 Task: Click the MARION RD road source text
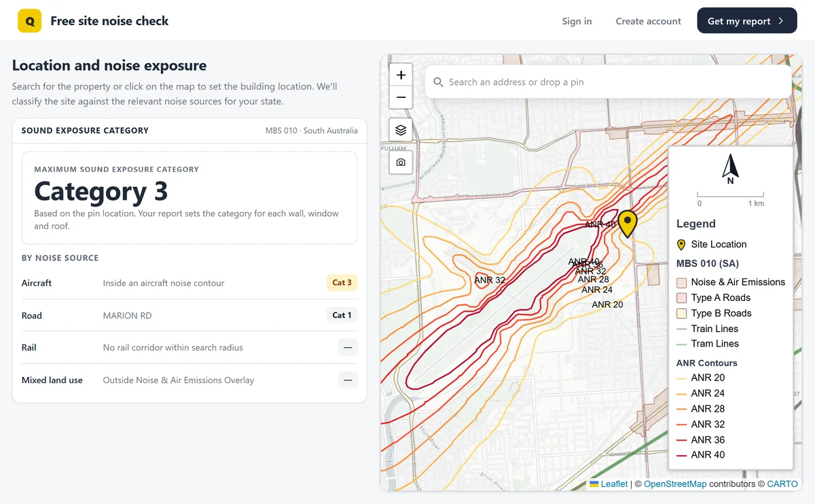128,316
